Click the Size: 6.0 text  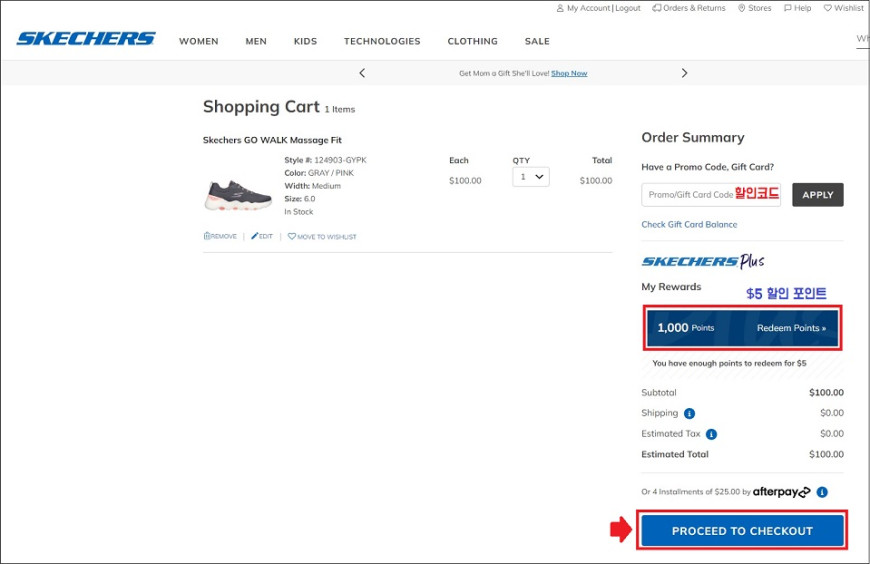pyautogui.click(x=300, y=199)
